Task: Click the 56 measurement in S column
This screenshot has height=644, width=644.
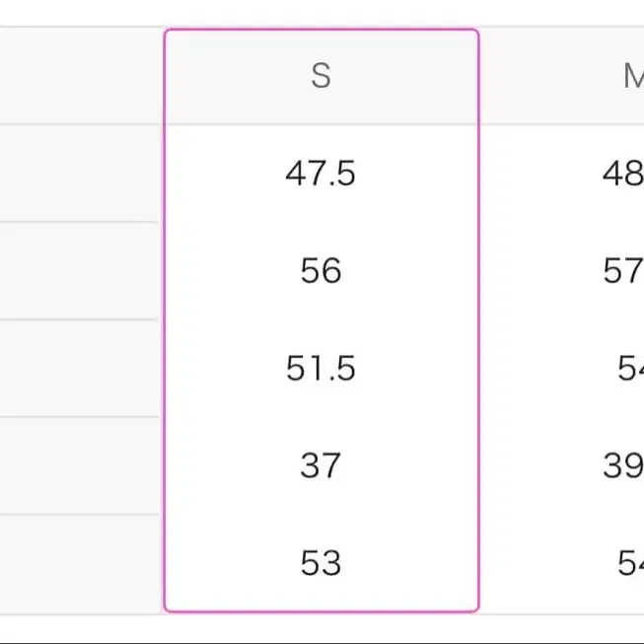Action: click(x=321, y=270)
